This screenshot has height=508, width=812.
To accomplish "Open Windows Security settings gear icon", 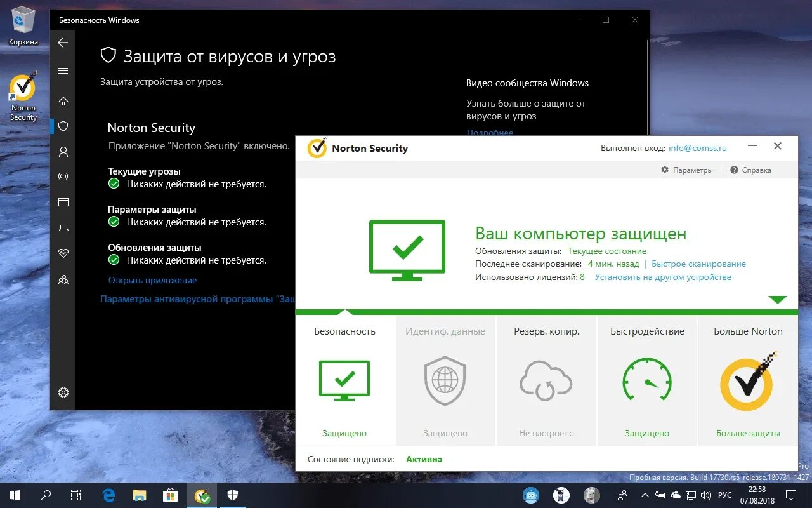I will [63, 392].
